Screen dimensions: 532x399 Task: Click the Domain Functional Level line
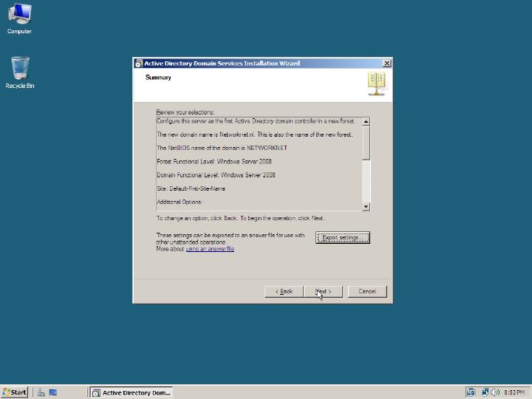pyautogui.click(x=216, y=175)
